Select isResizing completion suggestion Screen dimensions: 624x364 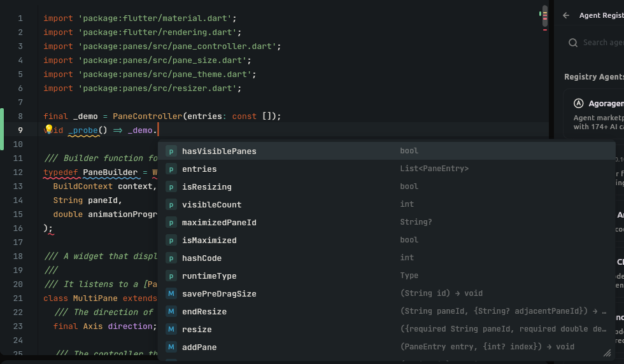pyautogui.click(x=386, y=186)
